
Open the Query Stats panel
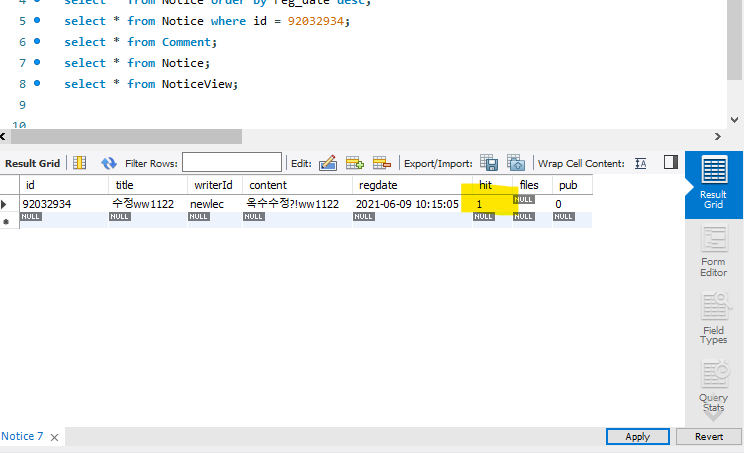pyautogui.click(x=713, y=386)
